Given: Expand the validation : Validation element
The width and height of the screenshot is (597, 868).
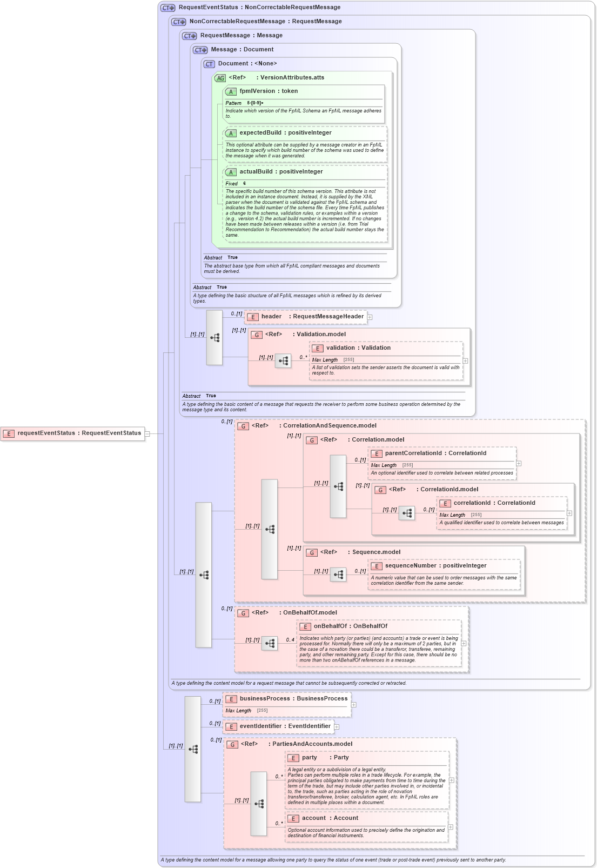Looking at the screenshot, I should [x=465, y=360].
